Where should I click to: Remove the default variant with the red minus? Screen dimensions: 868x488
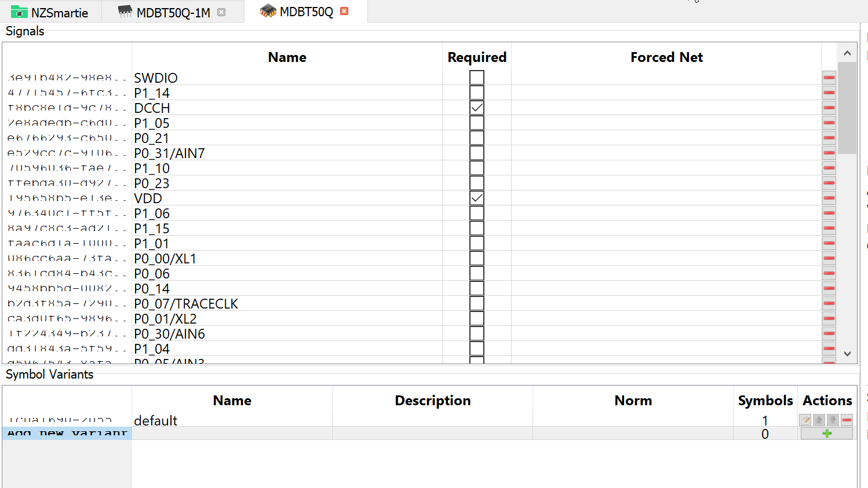tap(847, 420)
